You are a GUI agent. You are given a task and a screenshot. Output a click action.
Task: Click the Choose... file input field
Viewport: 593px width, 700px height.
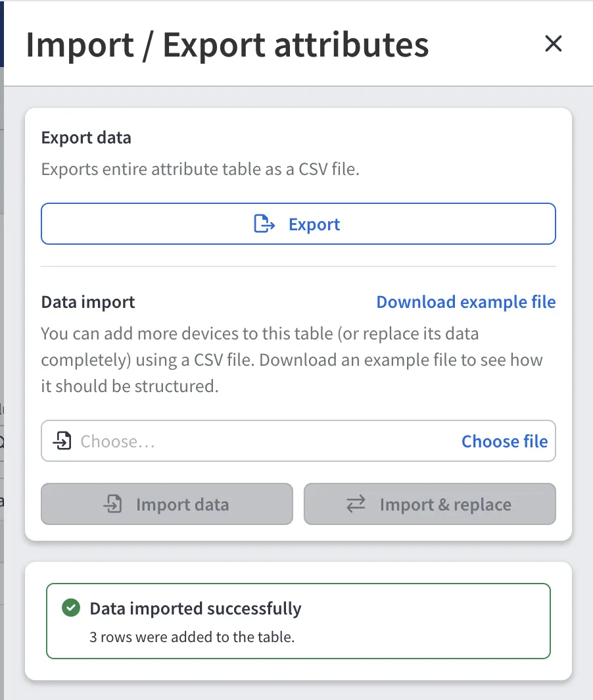[197, 441]
